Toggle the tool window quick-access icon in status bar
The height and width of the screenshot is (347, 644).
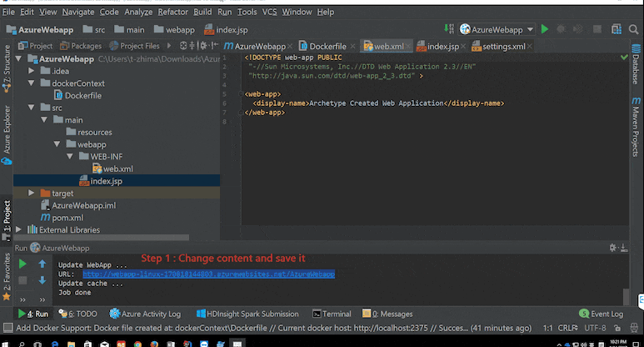point(7,328)
